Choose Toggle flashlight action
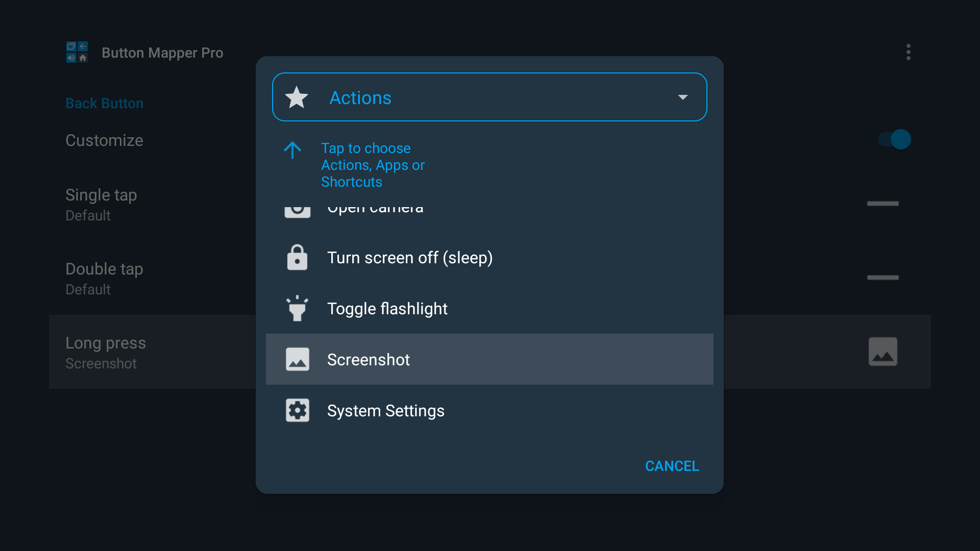Image resolution: width=980 pixels, height=551 pixels. 387,309
